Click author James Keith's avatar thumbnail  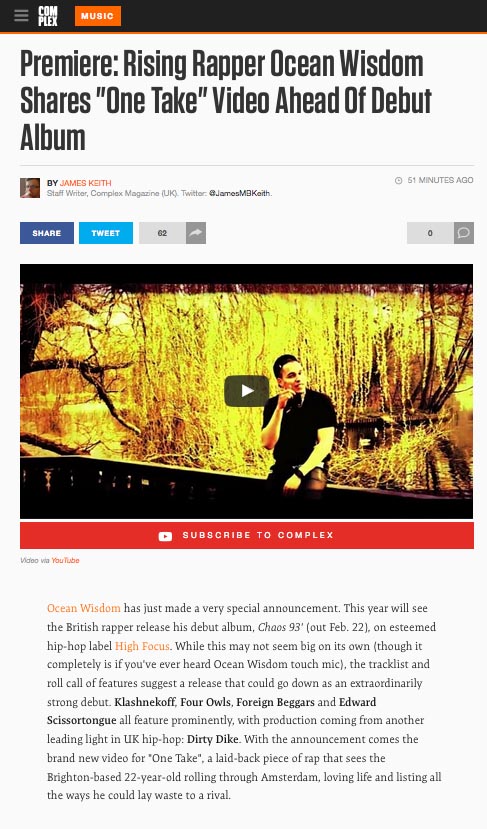[30, 188]
